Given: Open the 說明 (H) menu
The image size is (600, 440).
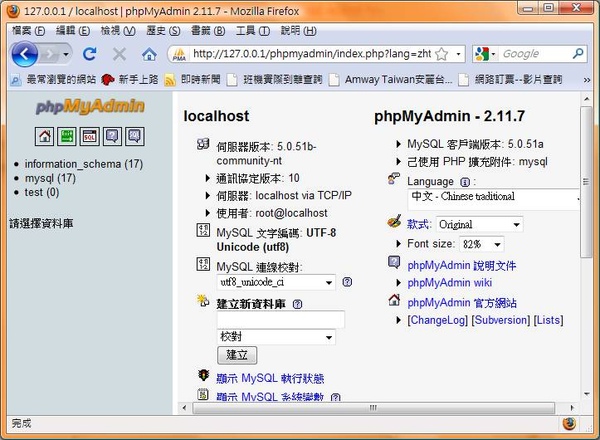Looking at the screenshot, I should tap(298, 31).
